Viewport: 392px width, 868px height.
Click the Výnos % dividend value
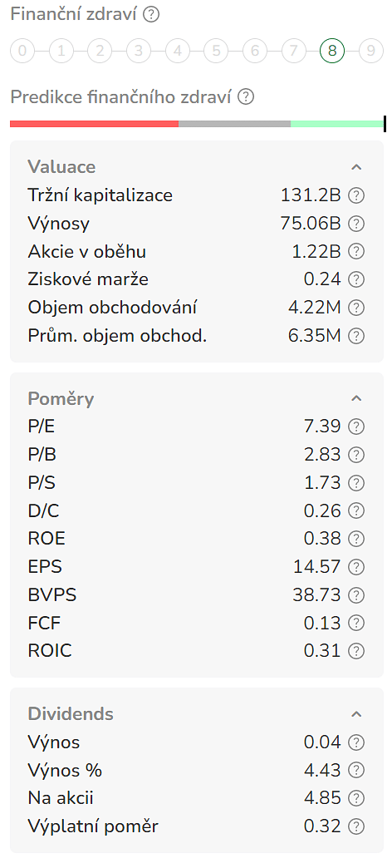pos(322,770)
